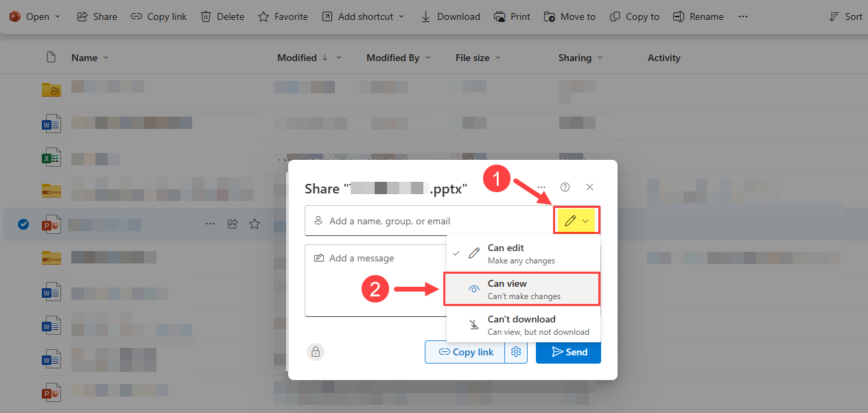Open more actions ellipsis on selected row
The width and height of the screenshot is (868, 413).
pos(210,224)
